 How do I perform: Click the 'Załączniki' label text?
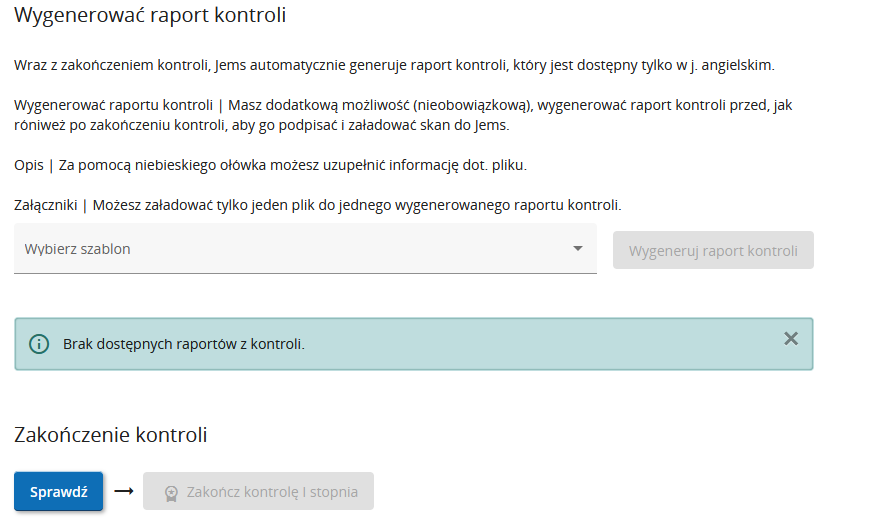(x=45, y=205)
